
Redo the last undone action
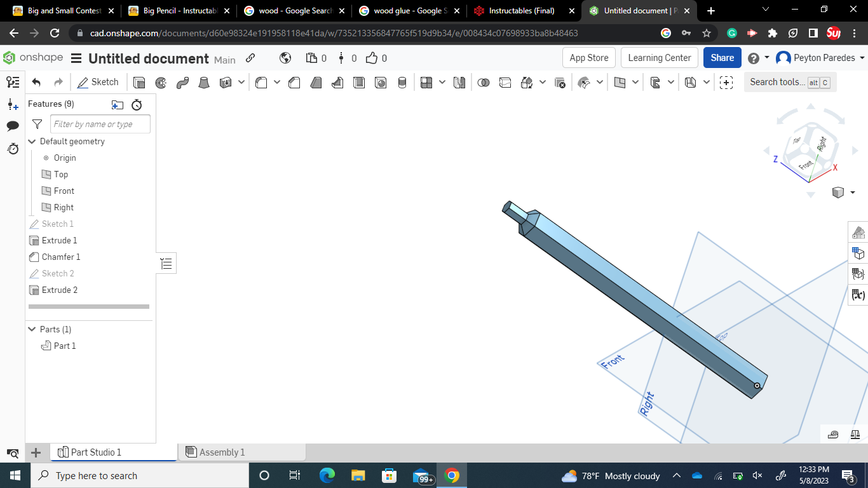coord(58,82)
